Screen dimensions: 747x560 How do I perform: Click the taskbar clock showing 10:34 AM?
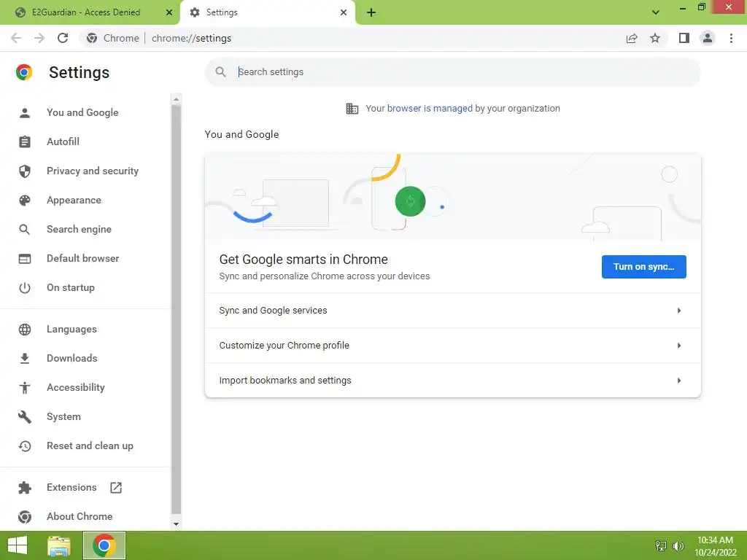coord(715,546)
